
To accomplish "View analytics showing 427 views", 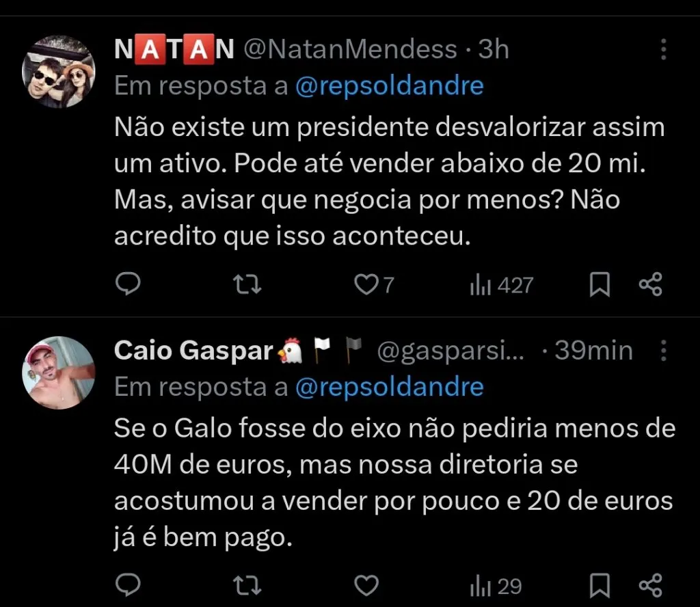I will 500,284.
